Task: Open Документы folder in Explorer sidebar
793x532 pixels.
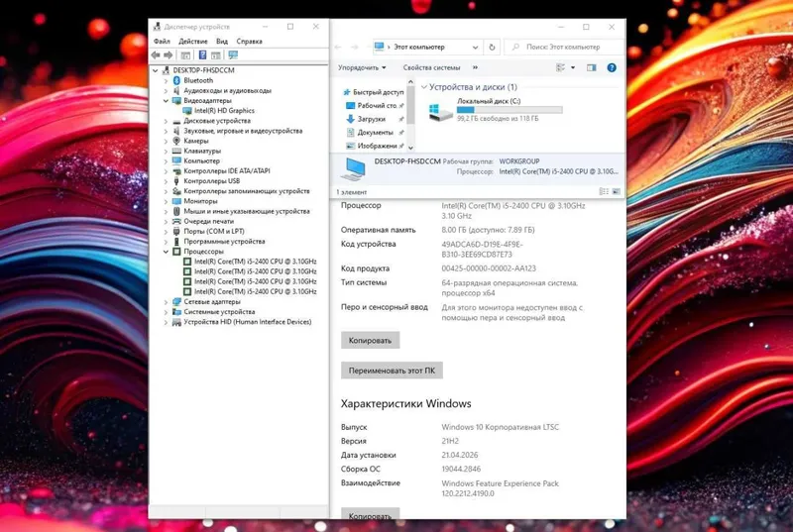Action: click(375, 133)
